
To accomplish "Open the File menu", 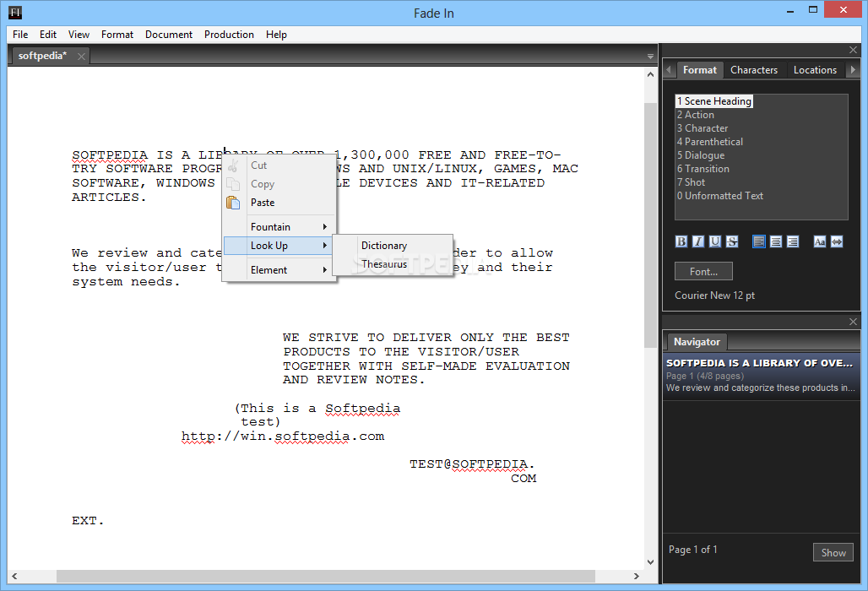I will click(x=20, y=35).
